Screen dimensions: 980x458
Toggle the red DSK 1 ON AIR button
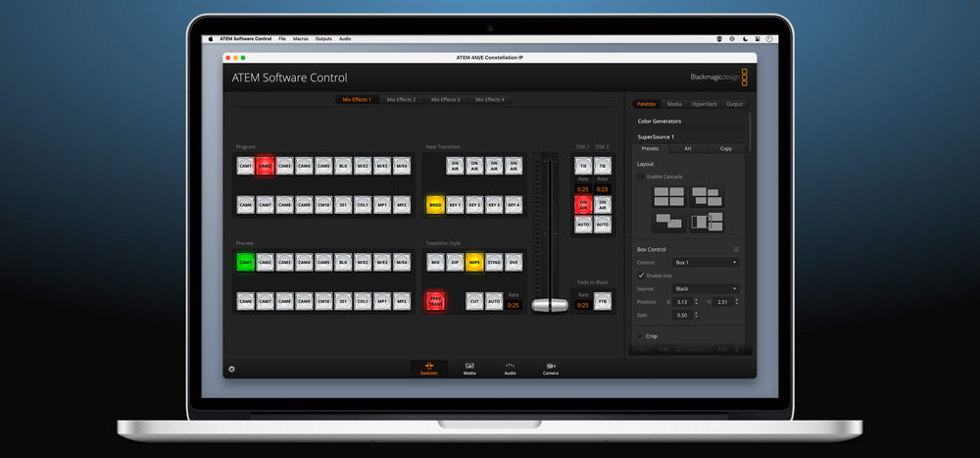click(583, 205)
